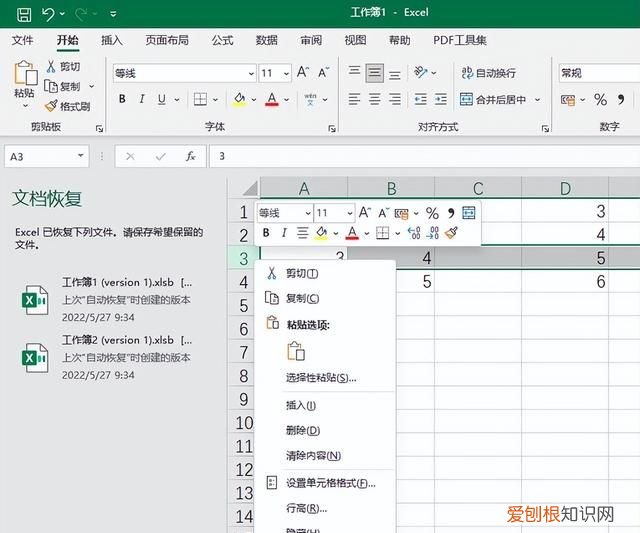Click the Save icon in title bar
This screenshot has width=640, height=533.
click(24, 14)
